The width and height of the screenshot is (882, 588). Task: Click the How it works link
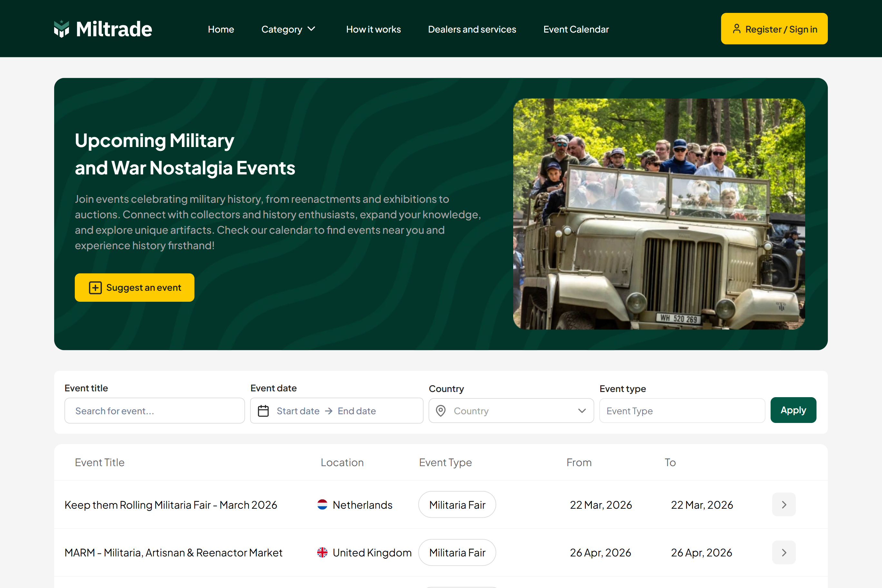[x=373, y=29]
